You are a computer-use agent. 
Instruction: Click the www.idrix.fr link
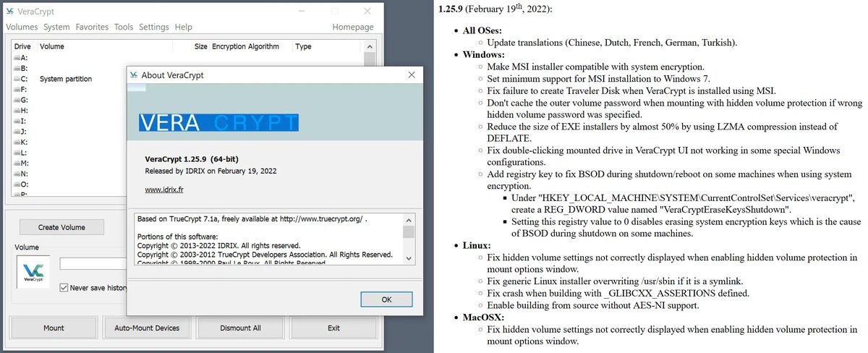163,190
